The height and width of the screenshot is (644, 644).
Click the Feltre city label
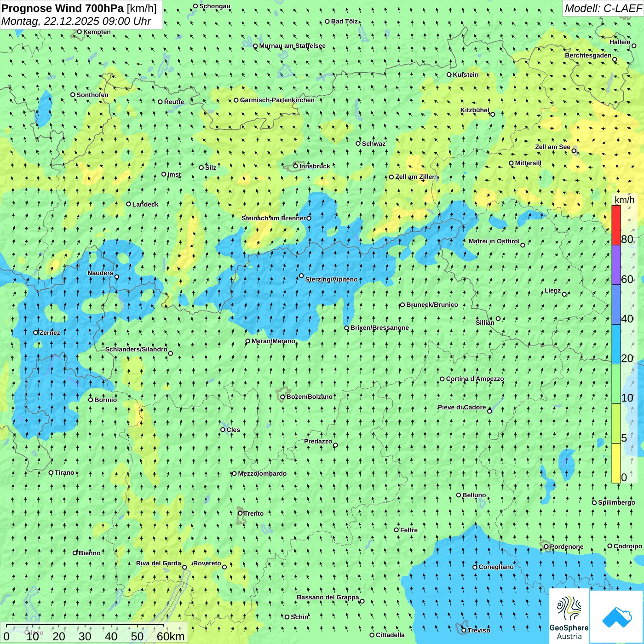[408, 530]
